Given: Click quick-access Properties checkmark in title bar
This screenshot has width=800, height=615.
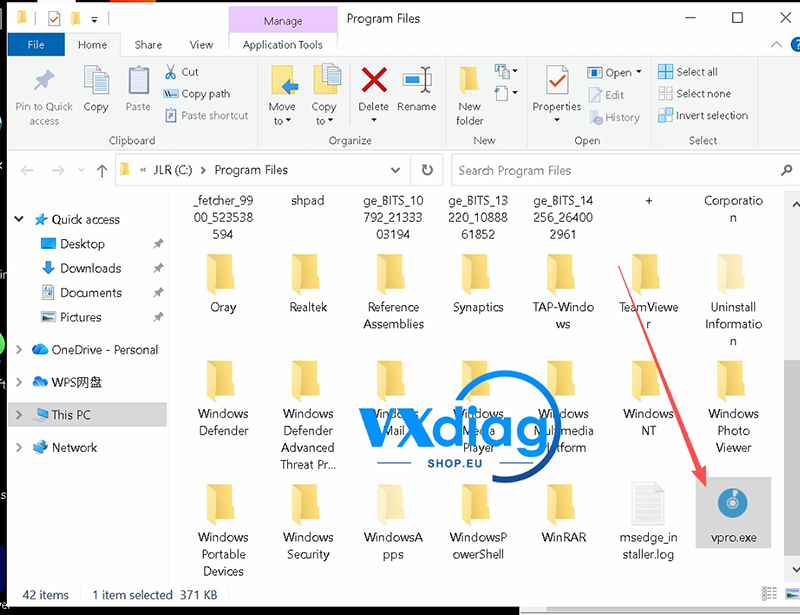Looking at the screenshot, I should (54, 19).
